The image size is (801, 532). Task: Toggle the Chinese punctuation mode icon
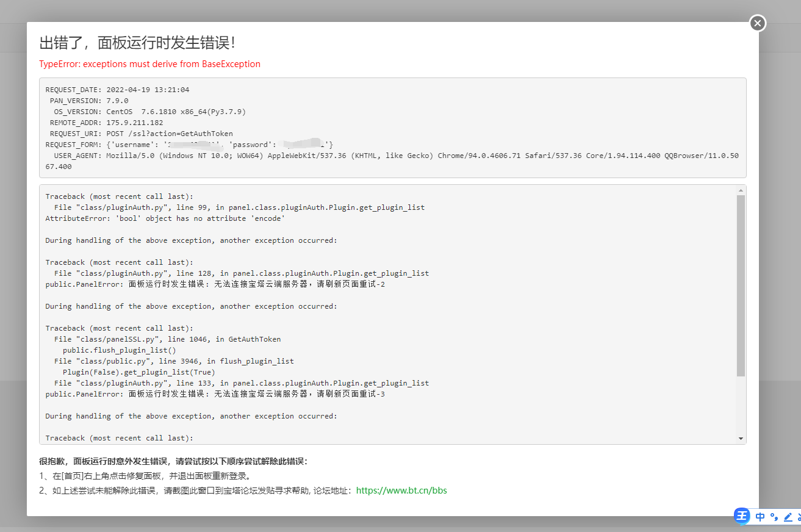pos(774,517)
